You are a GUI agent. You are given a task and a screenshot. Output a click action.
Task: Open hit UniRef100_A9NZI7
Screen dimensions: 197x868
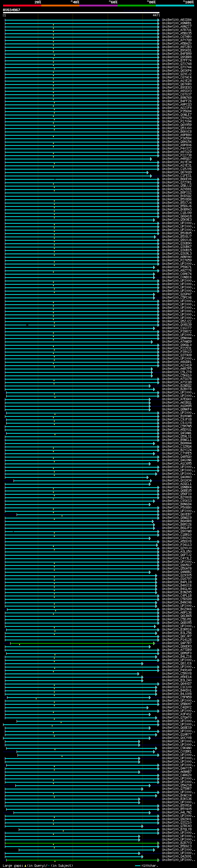(177, 26)
